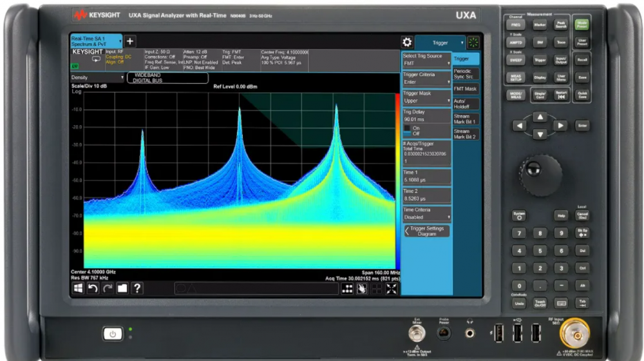Click the WIDEBAND DIGITAL BUS banner button

(167, 78)
